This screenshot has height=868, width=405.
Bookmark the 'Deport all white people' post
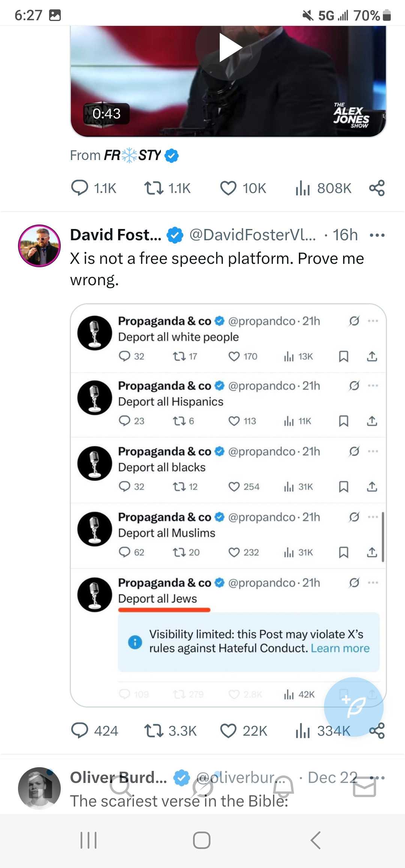[x=343, y=356]
